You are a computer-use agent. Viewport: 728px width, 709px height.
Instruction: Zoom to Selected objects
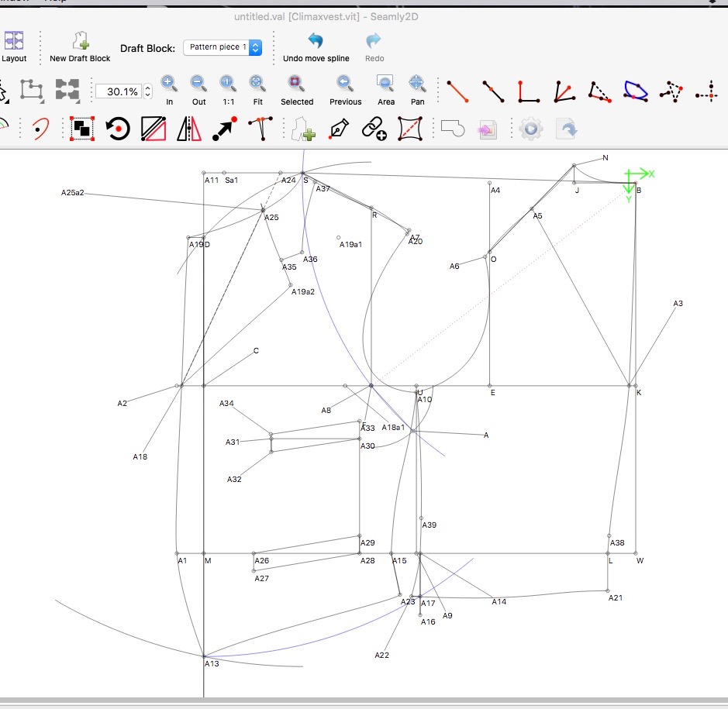click(296, 84)
